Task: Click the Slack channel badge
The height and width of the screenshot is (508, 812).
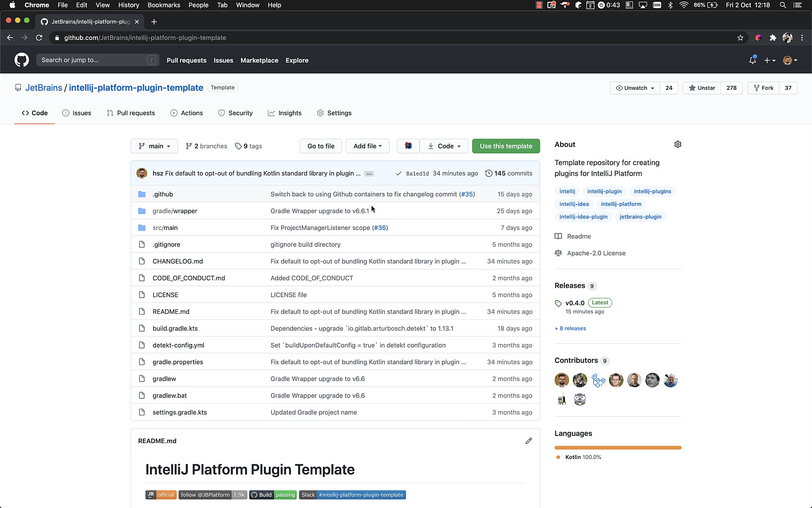Action: click(352, 495)
